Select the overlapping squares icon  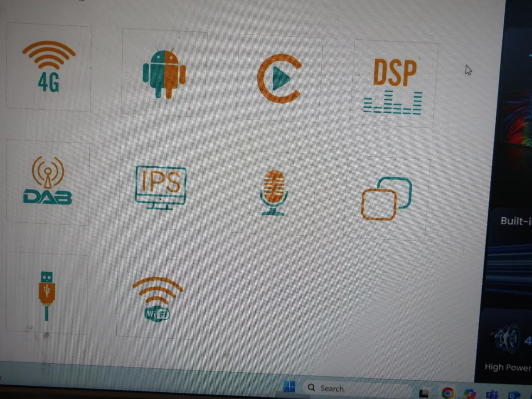pos(386,198)
